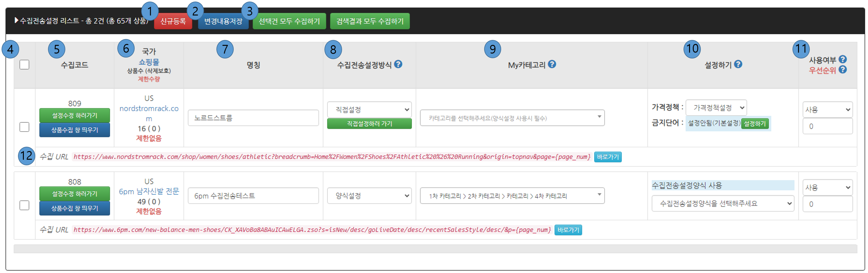Check the row 808 checkbox
This screenshot has width=868, height=273.
tap(24, 205)
